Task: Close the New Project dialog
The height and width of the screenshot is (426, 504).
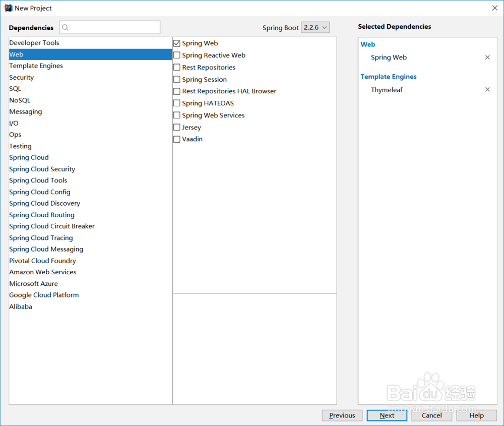Action: 495,8
